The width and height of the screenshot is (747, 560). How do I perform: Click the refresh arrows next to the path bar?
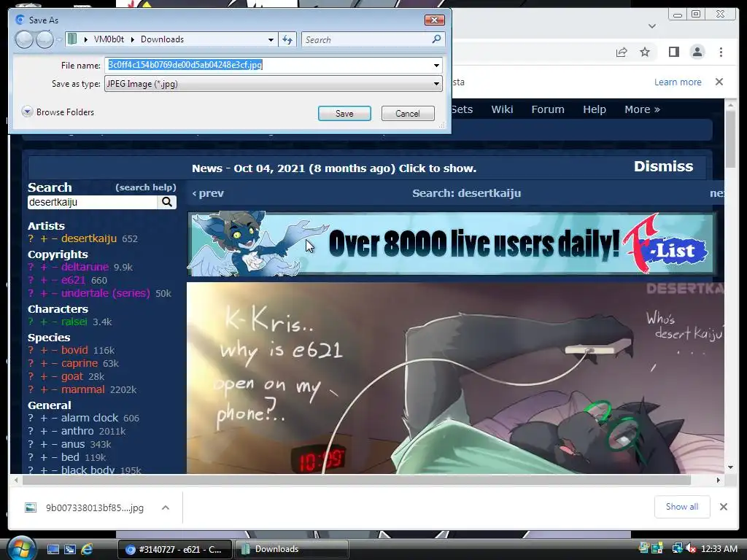(x=287, y=39)
